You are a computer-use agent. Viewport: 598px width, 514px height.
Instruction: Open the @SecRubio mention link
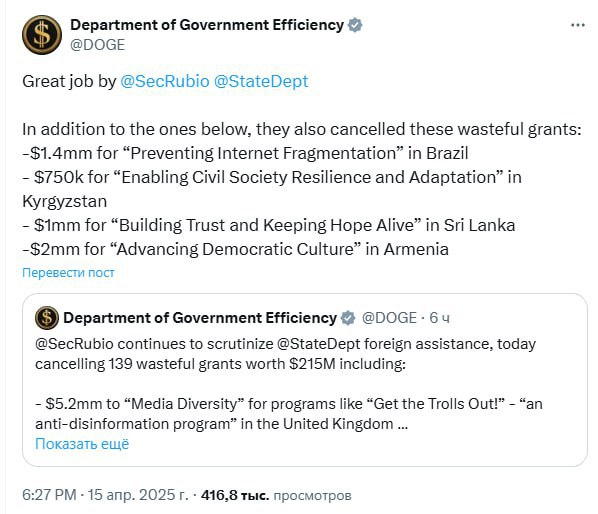pyautogui.click(x=165, y=81)
